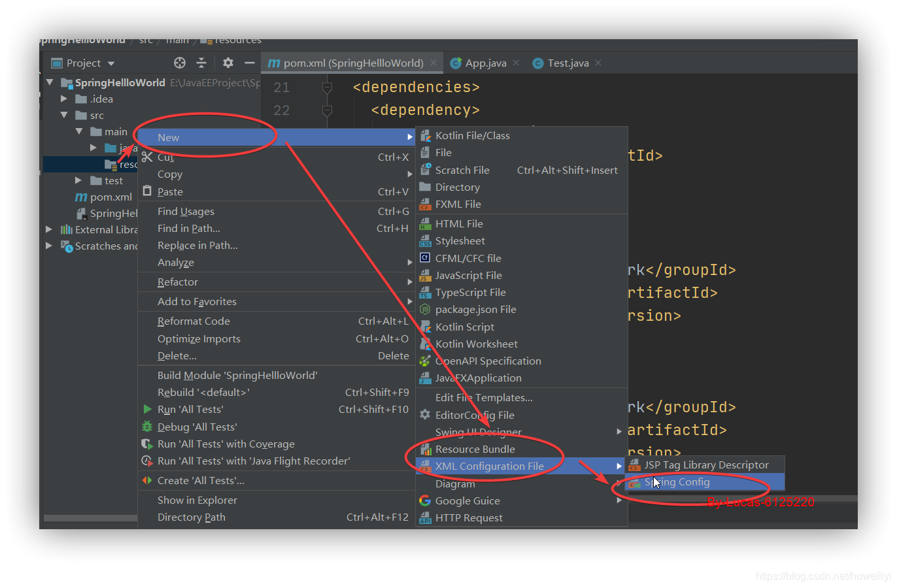
Task: Click the JavaScript File icon
Action: pyautogui.click(x=425, y=275)
